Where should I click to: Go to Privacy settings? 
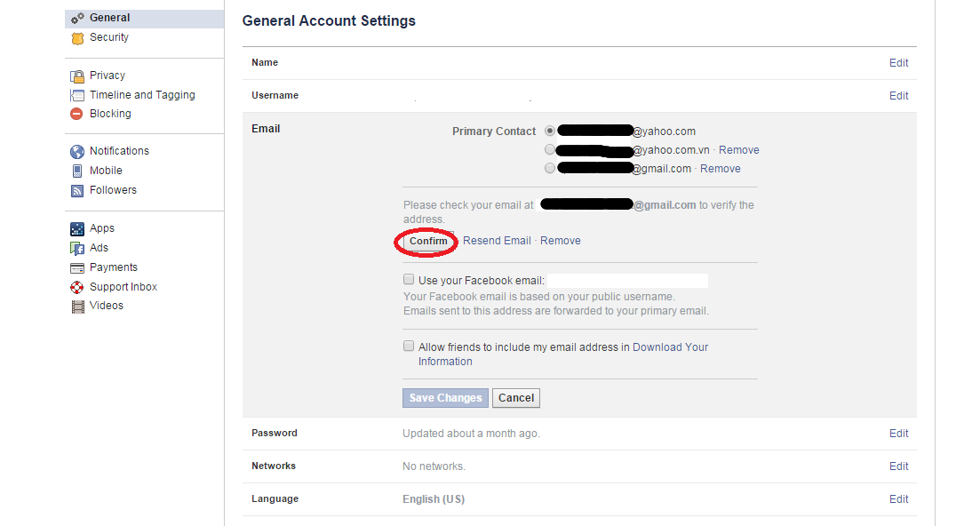click(x=107, y=76)
